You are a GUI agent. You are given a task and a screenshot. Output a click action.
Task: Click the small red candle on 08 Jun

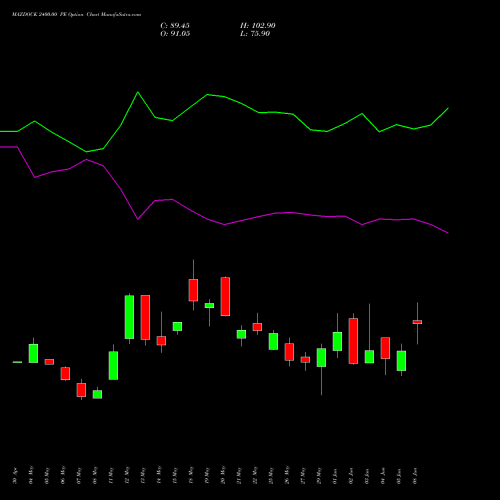[x=417, y=322]
